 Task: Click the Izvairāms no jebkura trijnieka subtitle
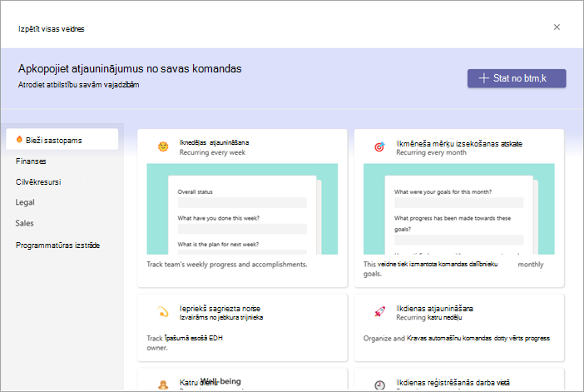221,317
